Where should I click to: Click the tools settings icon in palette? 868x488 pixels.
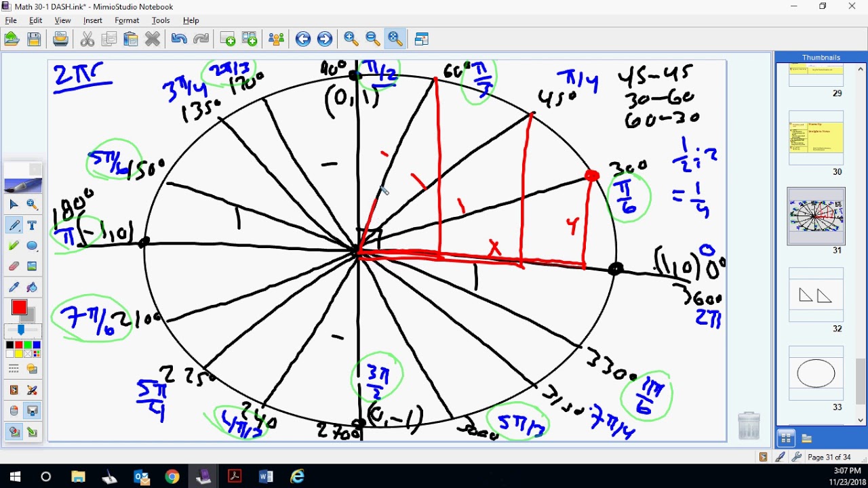[32, 390]
